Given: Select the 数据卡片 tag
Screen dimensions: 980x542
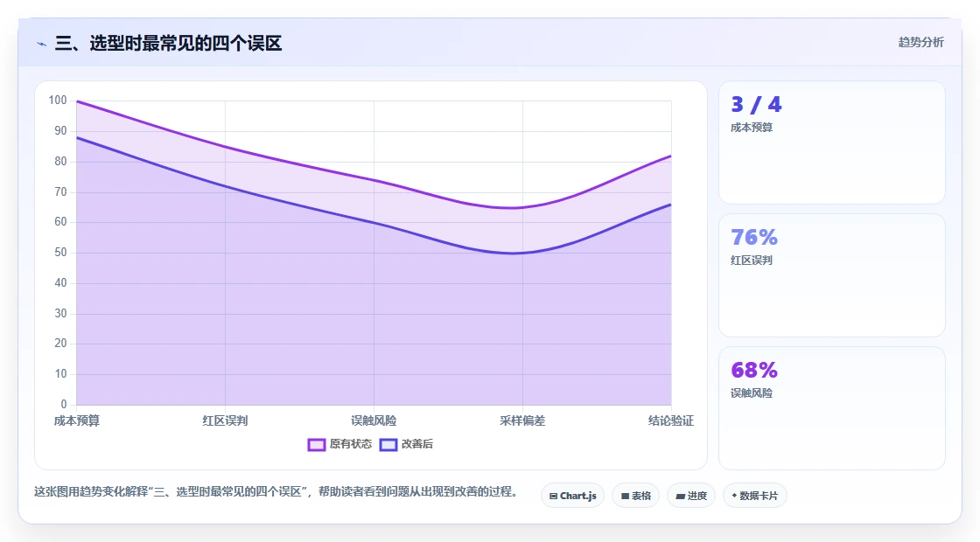Looking at the screenshot, I should point(754,496).
